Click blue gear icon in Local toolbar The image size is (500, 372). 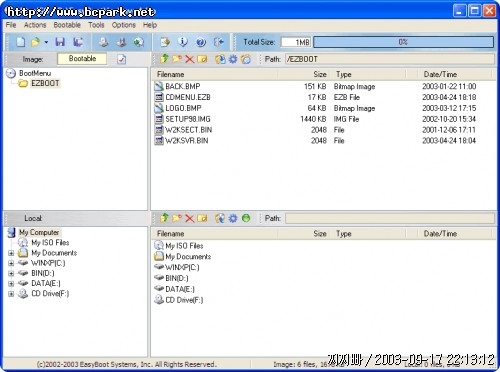tap(233, 219)
